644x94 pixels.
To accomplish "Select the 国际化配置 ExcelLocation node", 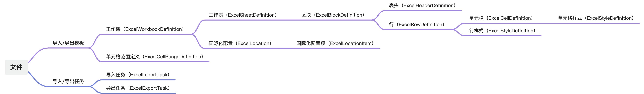I will 240,43.
